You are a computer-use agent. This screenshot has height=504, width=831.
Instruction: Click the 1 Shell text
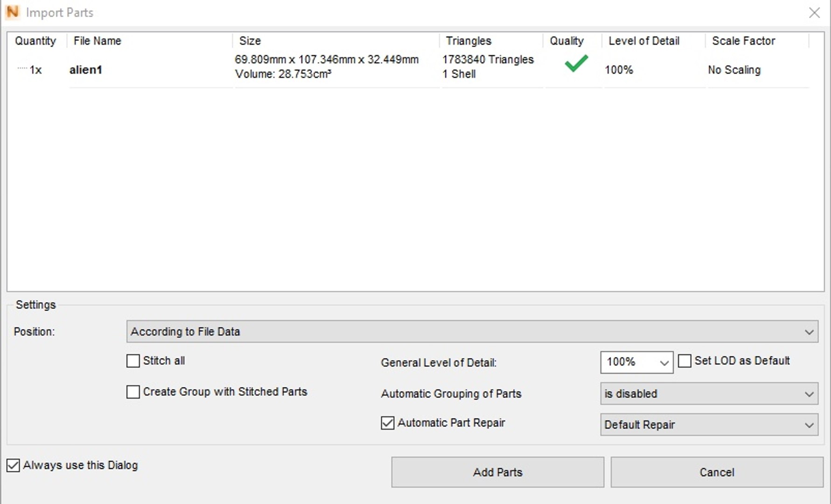(459, 74)
